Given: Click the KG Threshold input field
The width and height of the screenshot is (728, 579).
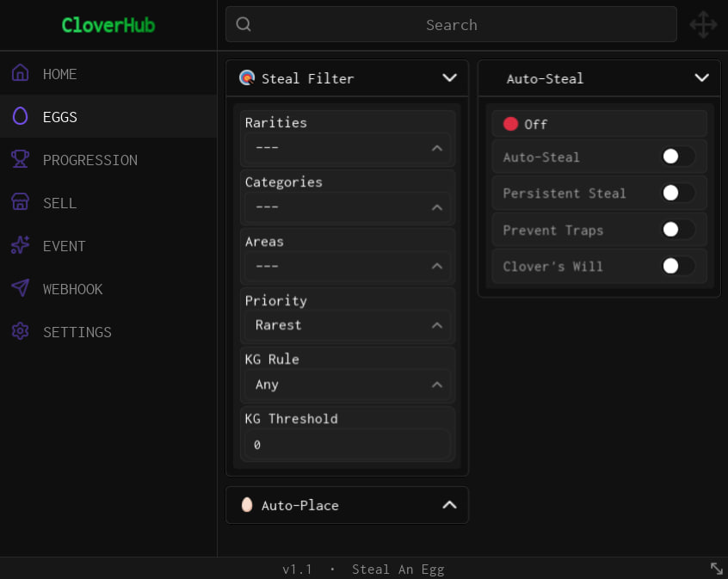Looking at the screenshot, I should [348, 445].
